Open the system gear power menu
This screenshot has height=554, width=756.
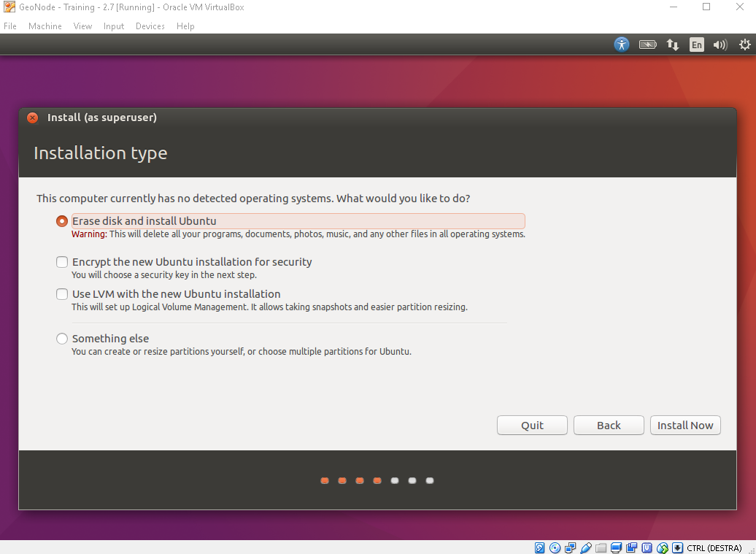pos(745,45)
